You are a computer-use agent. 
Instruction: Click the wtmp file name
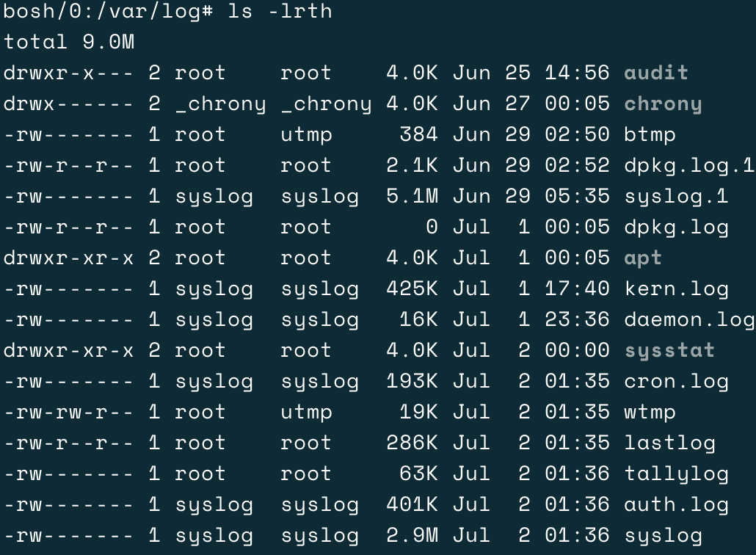[x=650, y=412]
